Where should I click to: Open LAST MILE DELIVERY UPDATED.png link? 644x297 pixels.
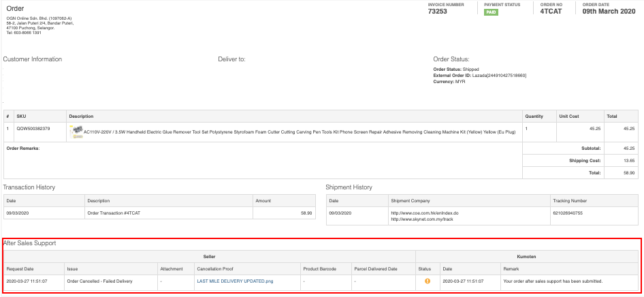click(235, 281)
